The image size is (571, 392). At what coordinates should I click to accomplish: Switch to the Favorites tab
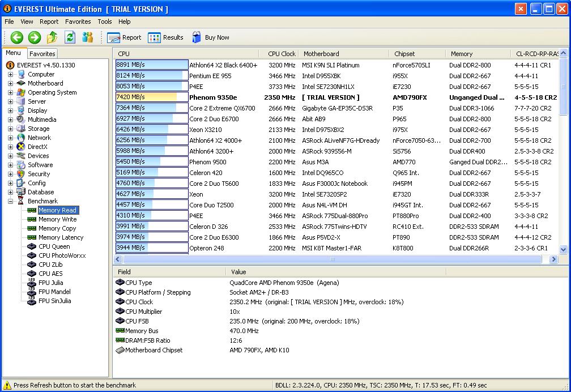(42, 54)
